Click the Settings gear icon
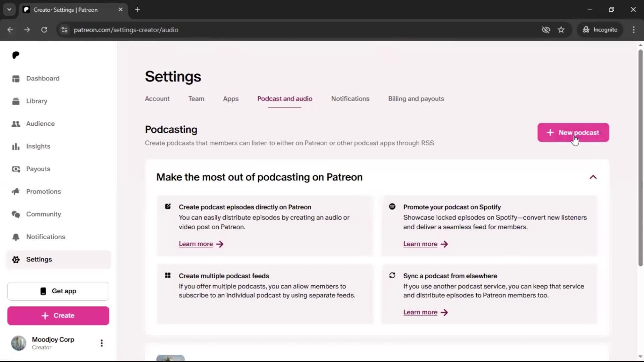Screen dimensions: 644x362 click(16, 260)
